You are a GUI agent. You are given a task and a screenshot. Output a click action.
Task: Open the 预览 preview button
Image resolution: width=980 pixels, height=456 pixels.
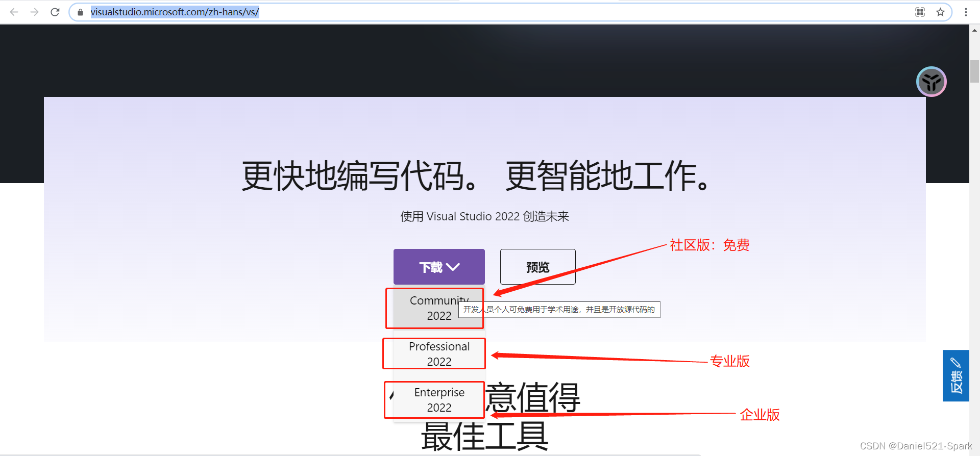[x=537, y=267]
